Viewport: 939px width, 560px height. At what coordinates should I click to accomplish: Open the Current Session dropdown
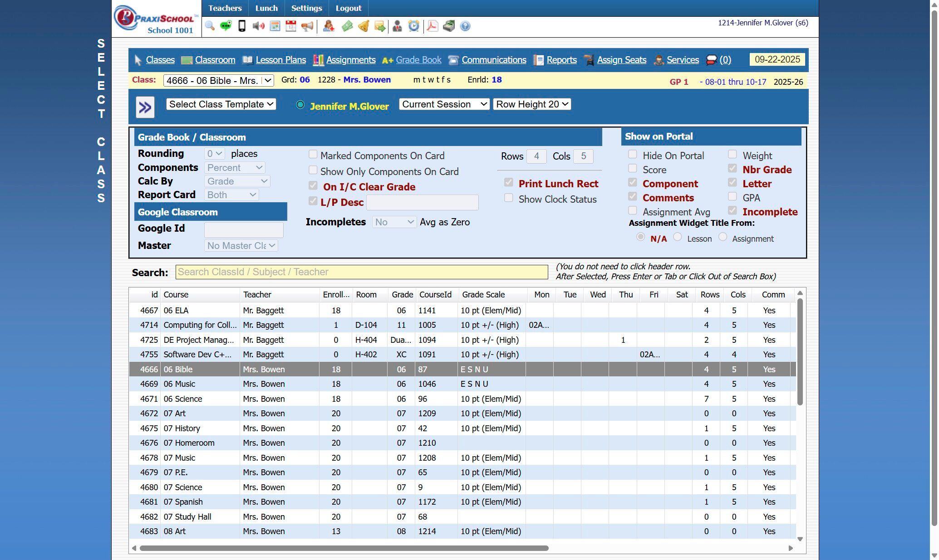click(x=444, y=104)
